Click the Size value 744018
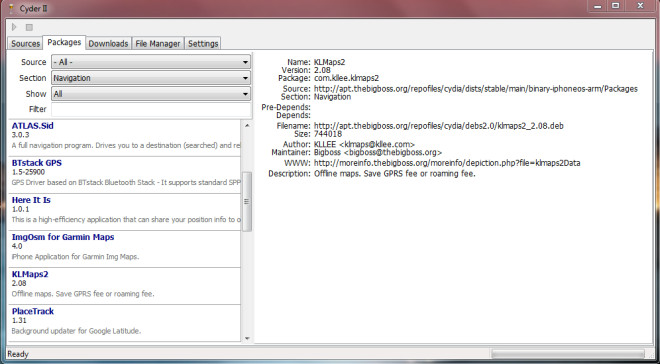The image size is (660, 364). point(328,134)
